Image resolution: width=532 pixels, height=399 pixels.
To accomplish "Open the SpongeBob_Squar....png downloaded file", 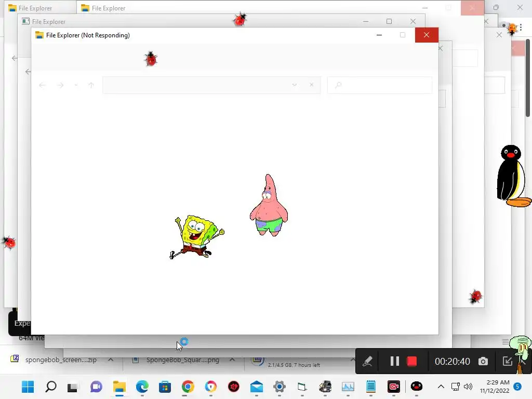I will (x=182, y=360).
